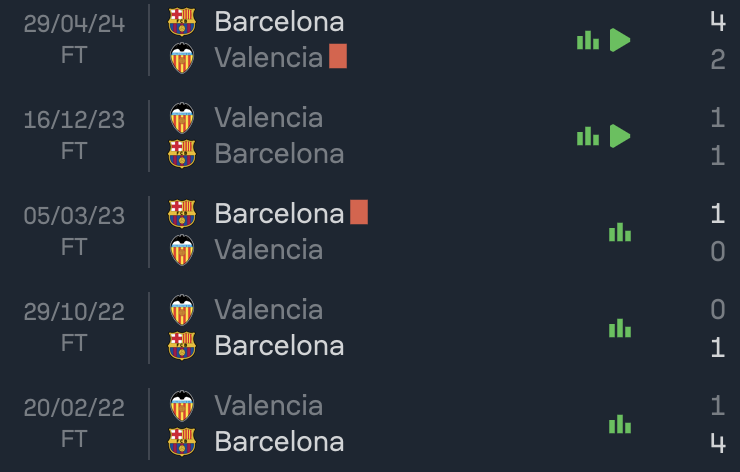The image size is (740, 472).
Task: Select the 16/12/23 FT date cell
Action: 74,135
